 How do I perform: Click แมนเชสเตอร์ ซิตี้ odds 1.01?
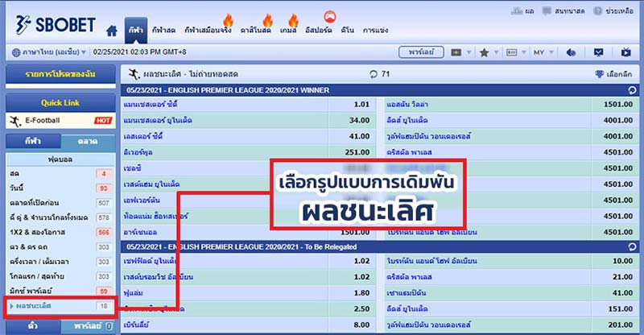click(361, 105)
